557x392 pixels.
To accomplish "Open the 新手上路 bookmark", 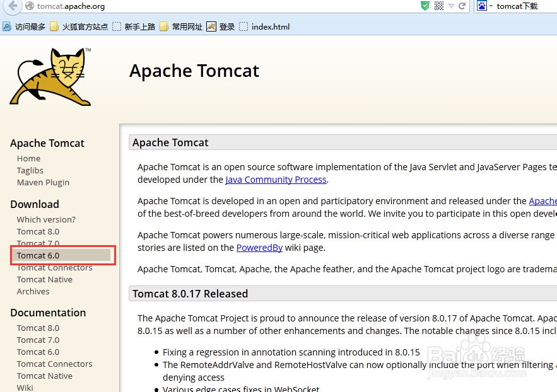I will (x=134, y=26).
